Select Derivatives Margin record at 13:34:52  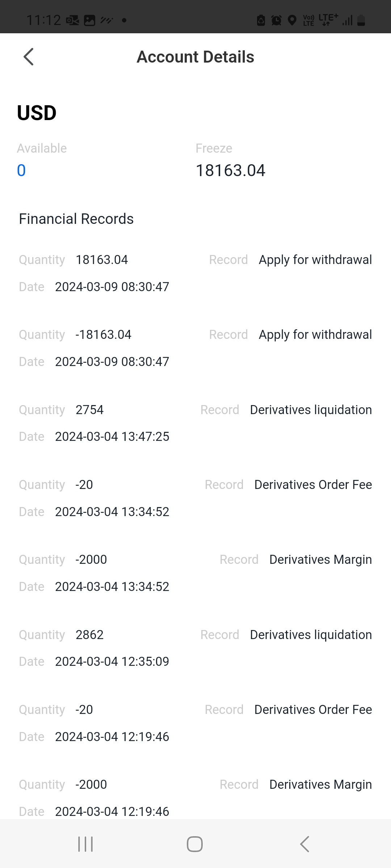tap(195, 573)
